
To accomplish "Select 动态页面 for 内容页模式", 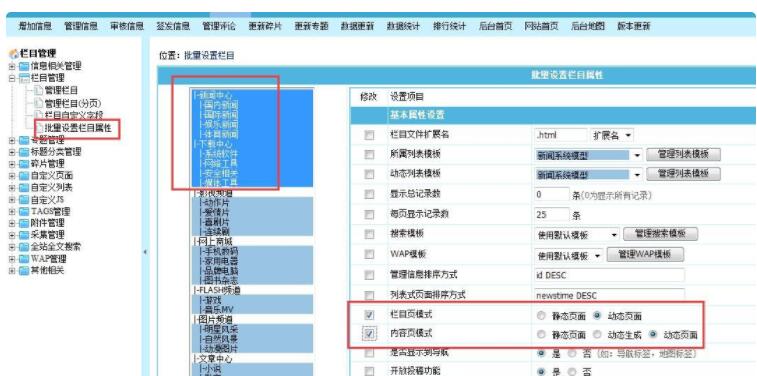I will click(653, 334).
